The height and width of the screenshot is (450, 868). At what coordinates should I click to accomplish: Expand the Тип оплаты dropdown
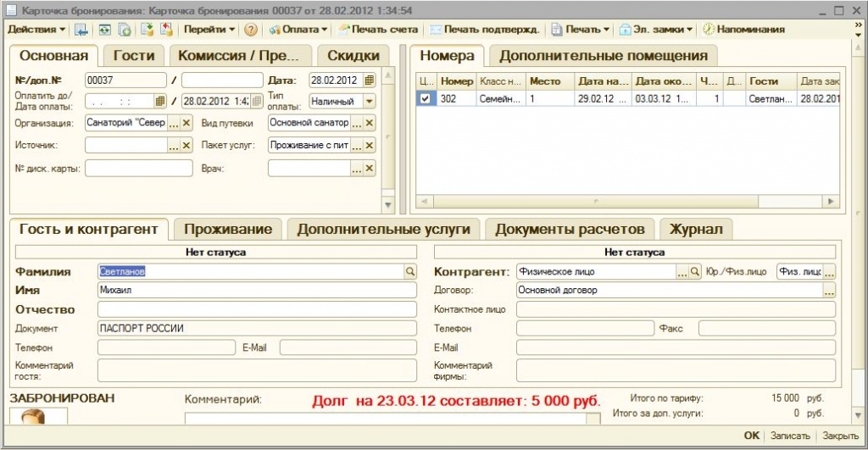[x=370, y=102]
